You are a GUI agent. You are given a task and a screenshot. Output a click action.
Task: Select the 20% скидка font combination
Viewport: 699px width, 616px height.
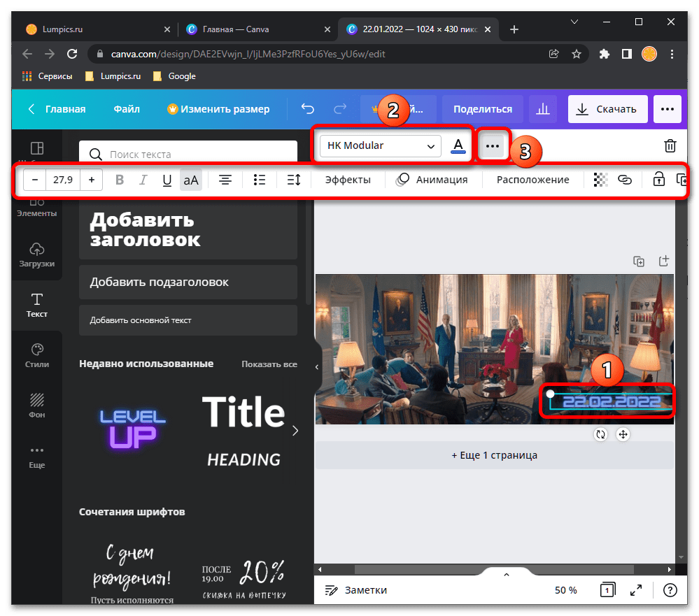[x=244, y=578]
